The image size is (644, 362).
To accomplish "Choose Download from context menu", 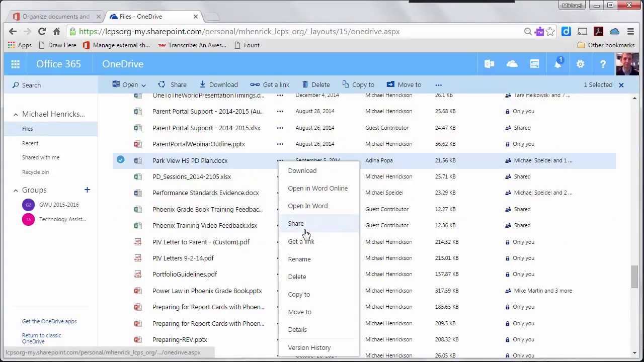I will [x=302, y=170].
